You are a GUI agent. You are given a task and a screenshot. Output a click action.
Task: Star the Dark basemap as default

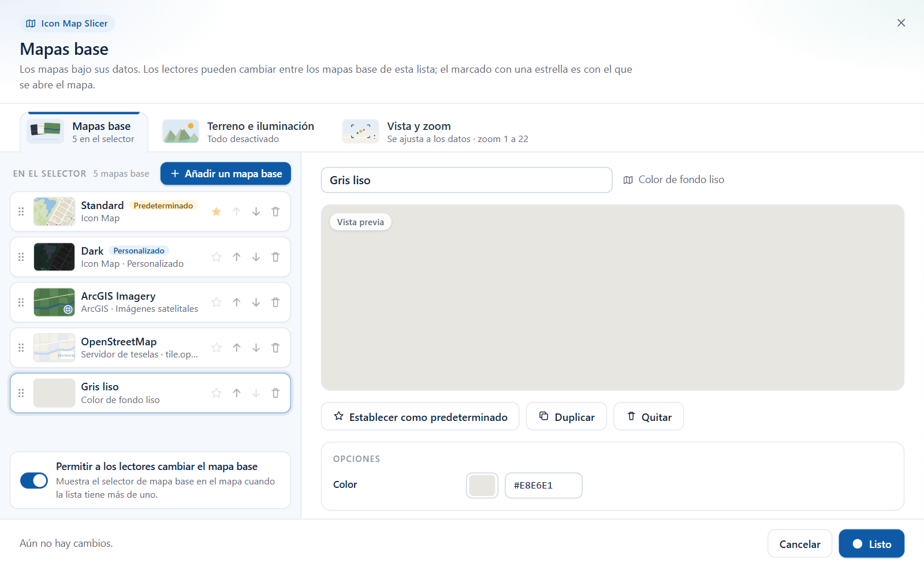coord(217,257)
